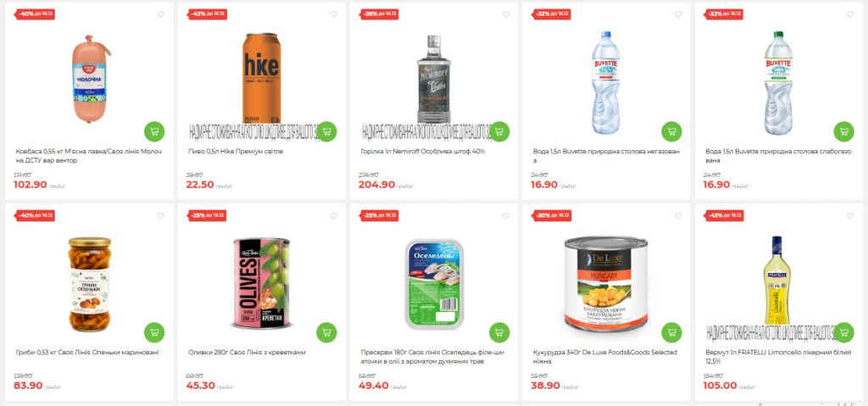Screen dimensions: 868x406
Task: Add marinated Опеньки mushrooms to cart
Action: 154,332
